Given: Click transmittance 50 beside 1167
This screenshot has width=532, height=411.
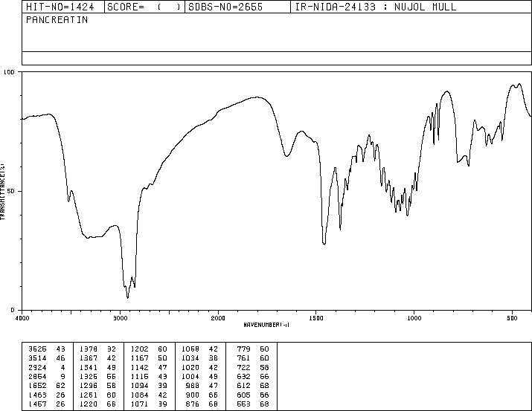Looking at the screenshot, I should (162, 358).
